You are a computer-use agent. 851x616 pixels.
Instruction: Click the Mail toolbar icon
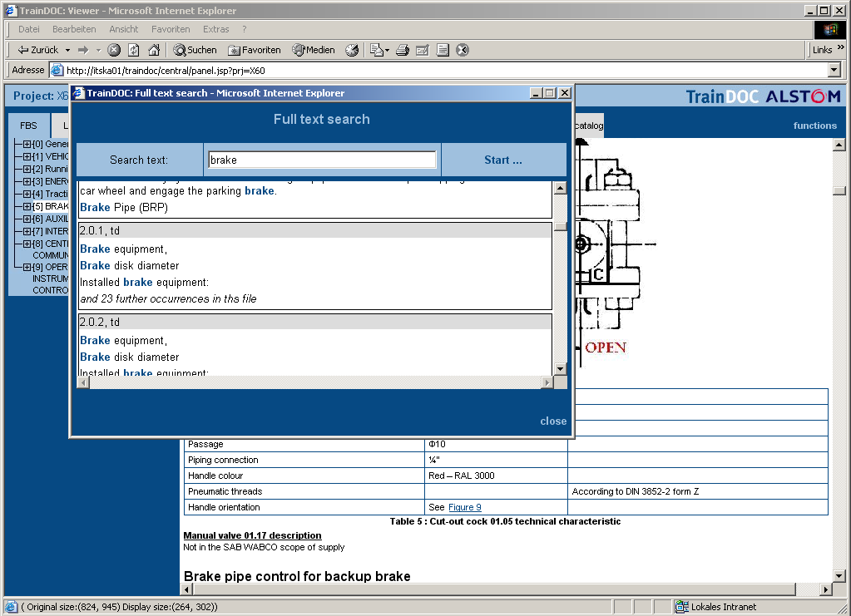[x=377, y=50]
